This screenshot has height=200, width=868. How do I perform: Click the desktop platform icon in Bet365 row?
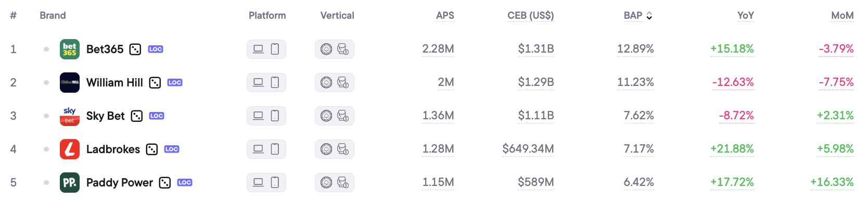258,49
